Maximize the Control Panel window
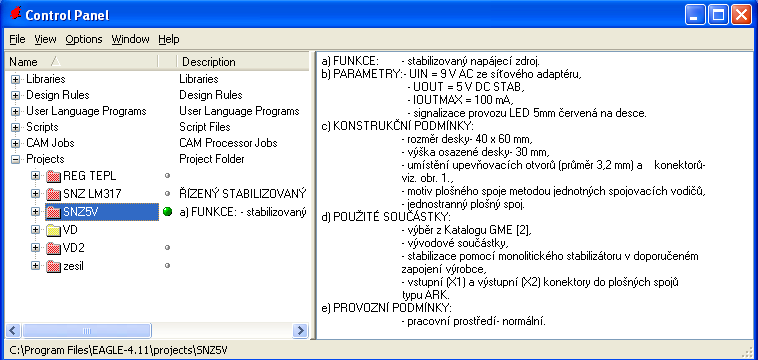The width and height of the screenshot is (758, 360). coord(718,15)
